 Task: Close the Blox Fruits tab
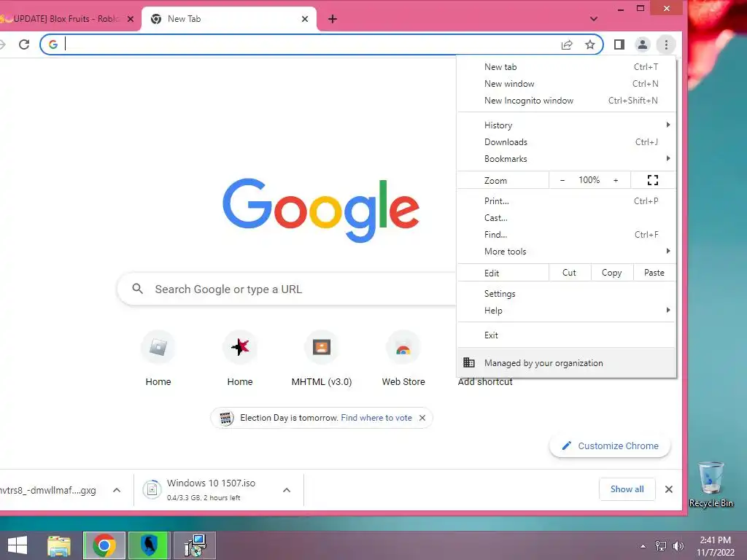pyautogui.click(x=131, y=19)
